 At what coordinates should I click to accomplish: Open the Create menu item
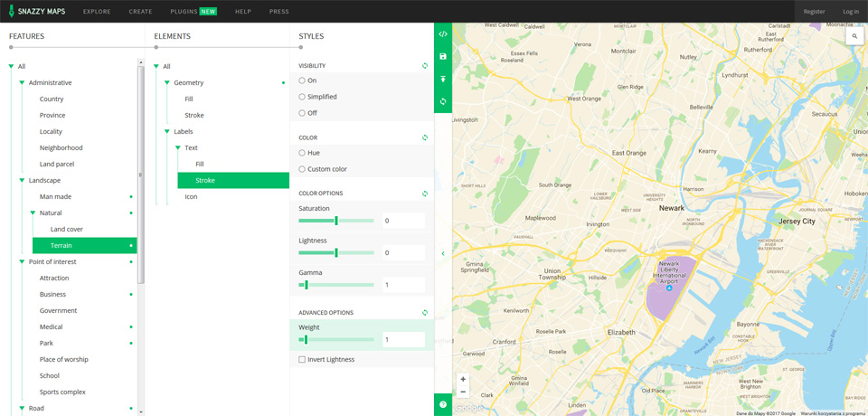(x=141, y=12)
